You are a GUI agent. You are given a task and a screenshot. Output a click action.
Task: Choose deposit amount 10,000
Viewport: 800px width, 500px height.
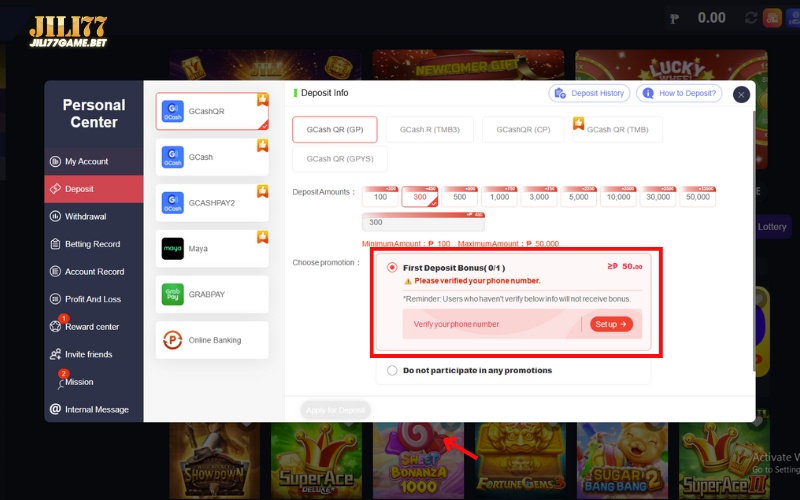618,197
